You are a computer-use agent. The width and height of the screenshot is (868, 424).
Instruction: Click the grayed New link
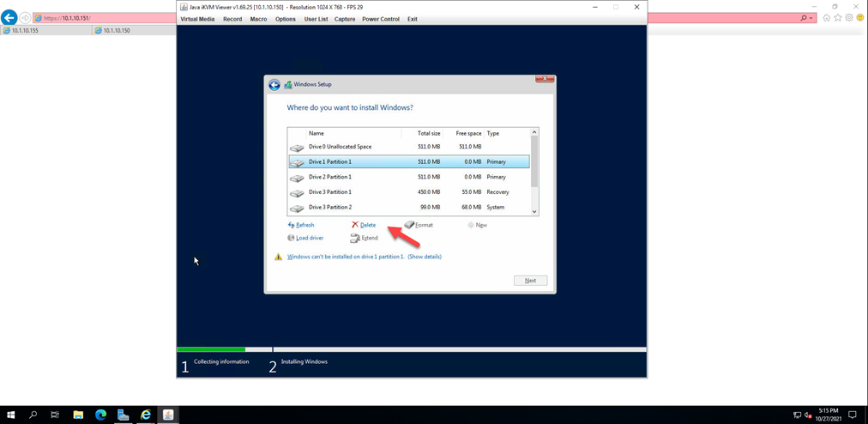pyautogui.click(x=482, y=225)
